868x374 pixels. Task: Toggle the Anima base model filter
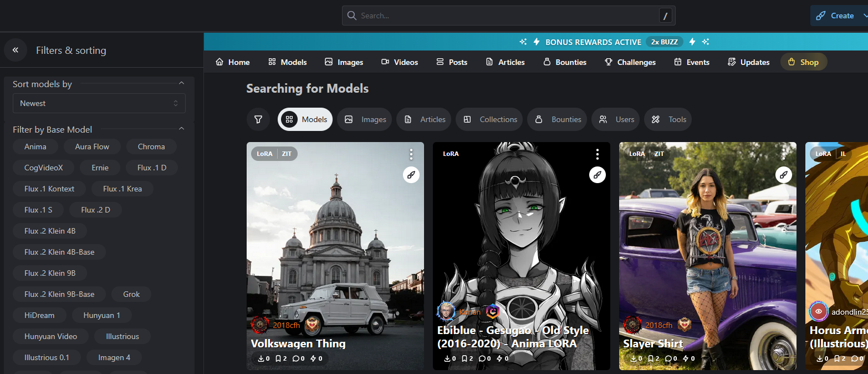tap(35, 146)
